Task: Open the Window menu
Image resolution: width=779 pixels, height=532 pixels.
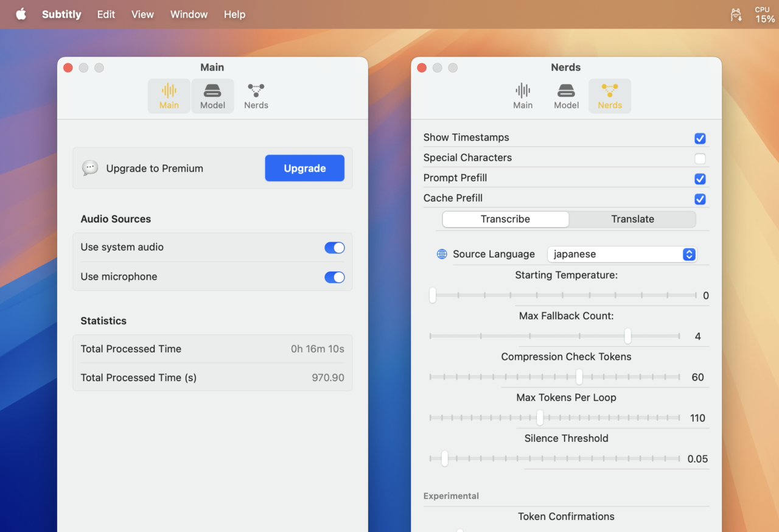Action: click(x=189, y=15)
